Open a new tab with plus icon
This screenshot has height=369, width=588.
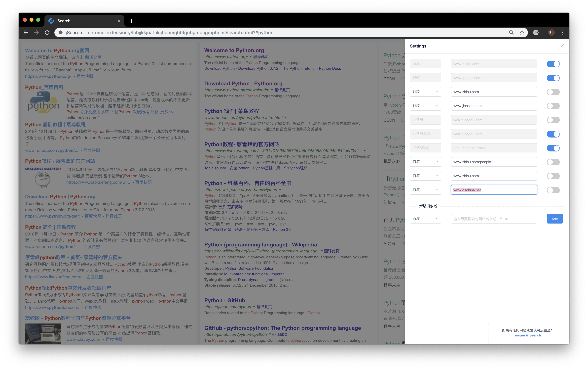click(131, 21)
